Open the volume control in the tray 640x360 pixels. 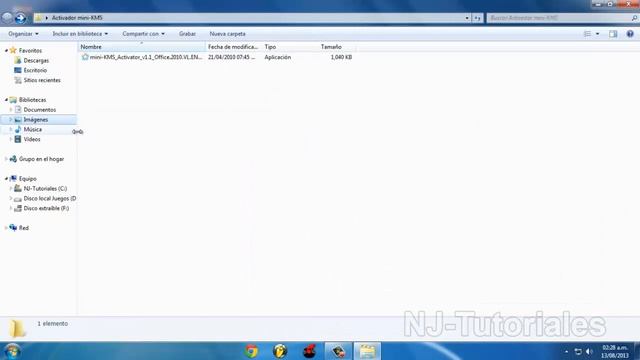(x=589, y=351)
